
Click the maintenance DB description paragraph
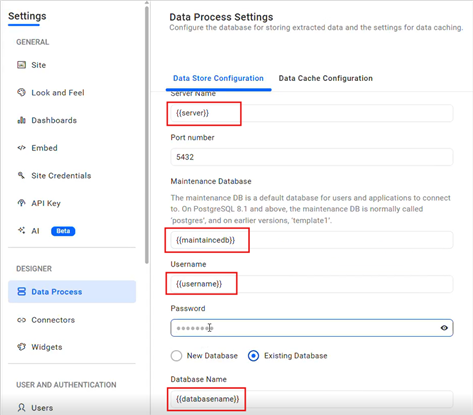tap(310, 209)
